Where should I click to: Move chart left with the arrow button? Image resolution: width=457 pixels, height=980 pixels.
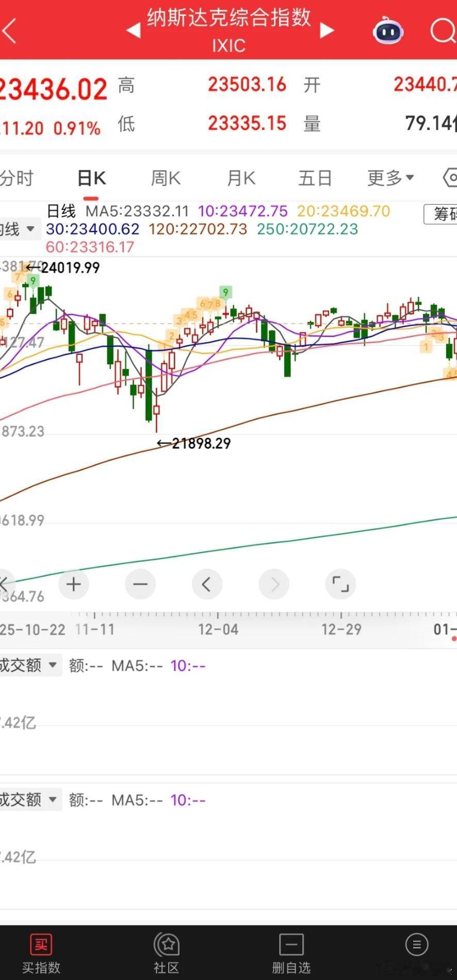(x=207, y=584)
